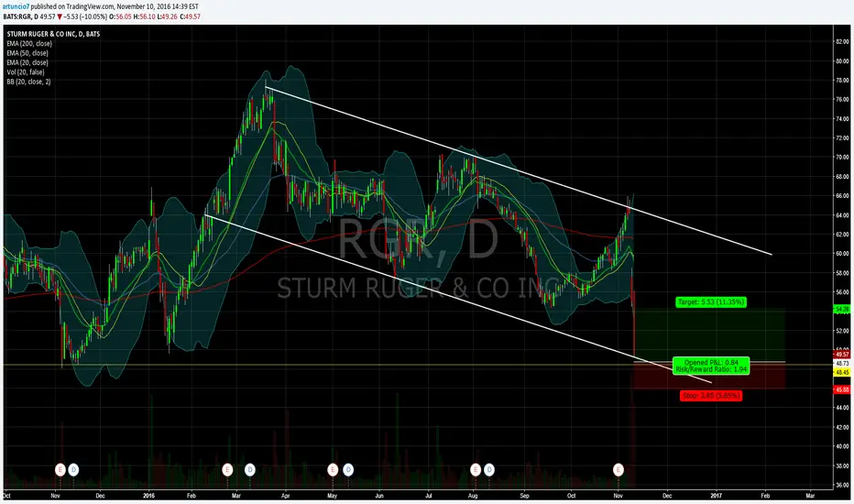Select the EMA (200, close) indicator label
This screenshot has width=854, height=504.
pyautogui.click(x=29, y=44)
